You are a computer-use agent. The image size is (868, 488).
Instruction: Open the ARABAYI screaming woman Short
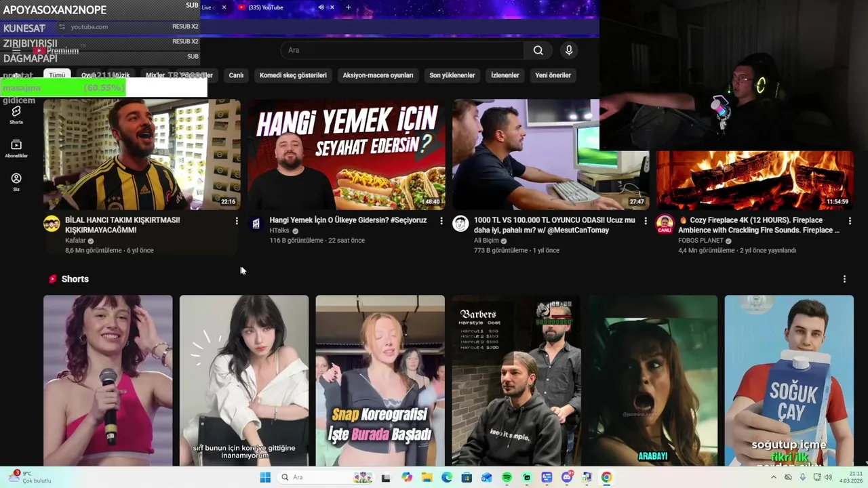[x=652, y=380]
